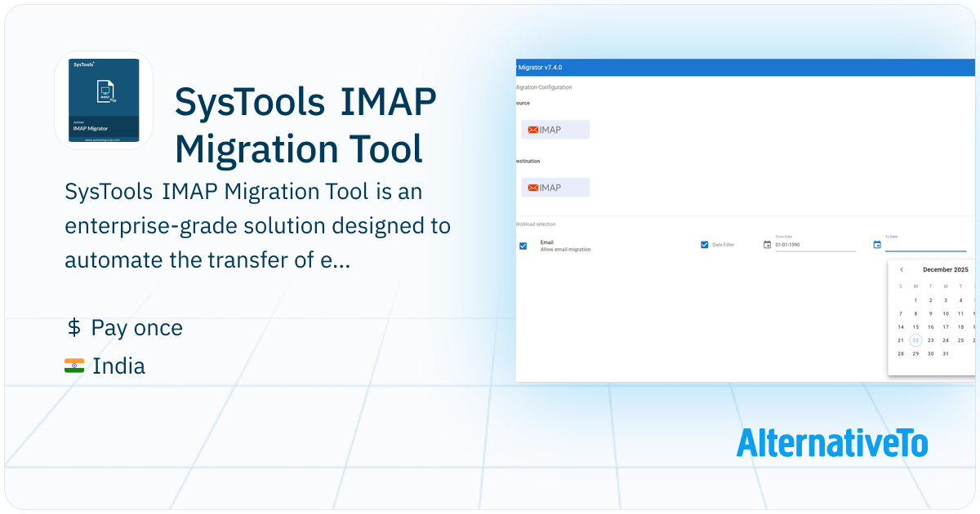This screenshot has height=514, width=980.
Task: Click the Allow email migration description
Action: [565, 250]
